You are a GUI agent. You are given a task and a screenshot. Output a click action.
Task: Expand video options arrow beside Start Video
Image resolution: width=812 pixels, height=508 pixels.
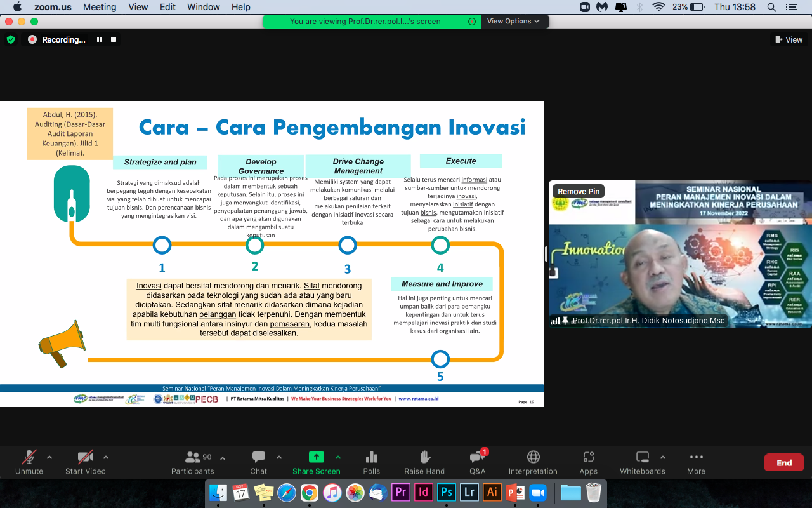coord(106,457)
